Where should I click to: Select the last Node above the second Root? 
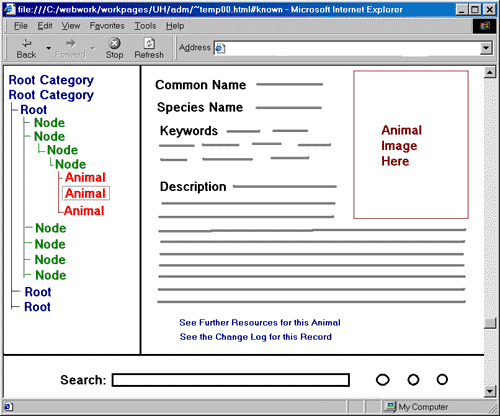[51, 275]
